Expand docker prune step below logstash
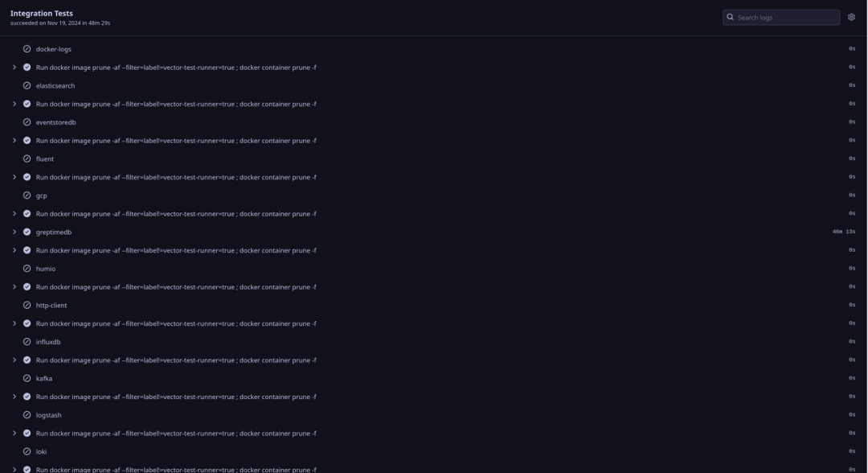Image resolution: width=868 pixels, height=473 pixels. tap(14, 434)
